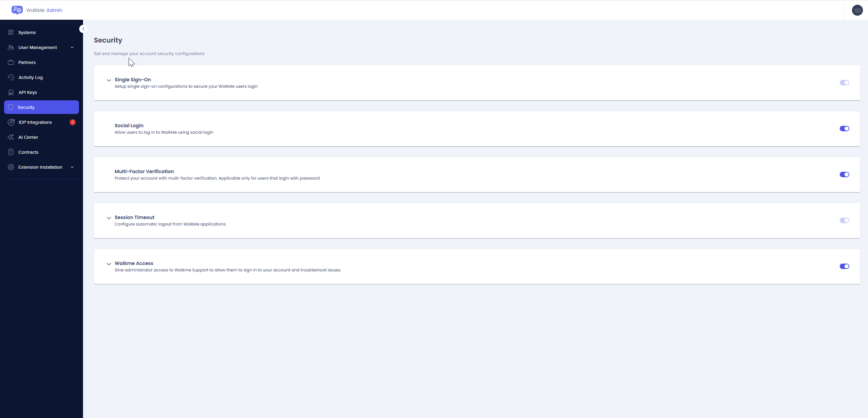Viewport: 868px width, 418px height.
Task: Expand the Single Sign-On section chevron
Action: coord(109,80)
